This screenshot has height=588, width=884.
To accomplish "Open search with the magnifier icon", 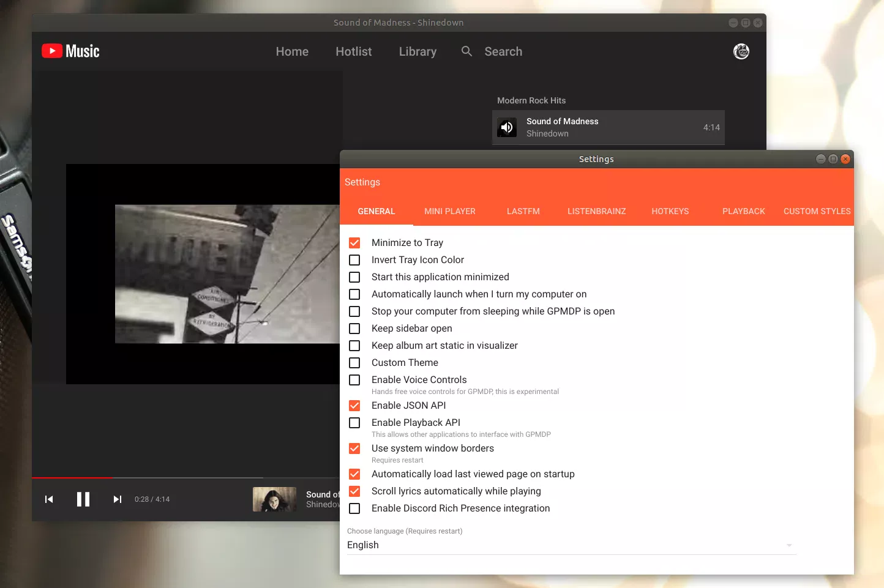I will point(466,51).
